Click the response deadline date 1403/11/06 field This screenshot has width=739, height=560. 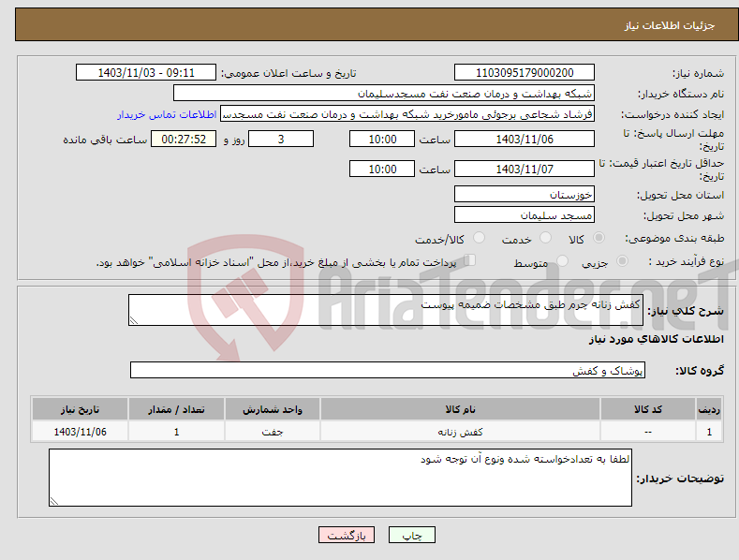tap(525, 139)
